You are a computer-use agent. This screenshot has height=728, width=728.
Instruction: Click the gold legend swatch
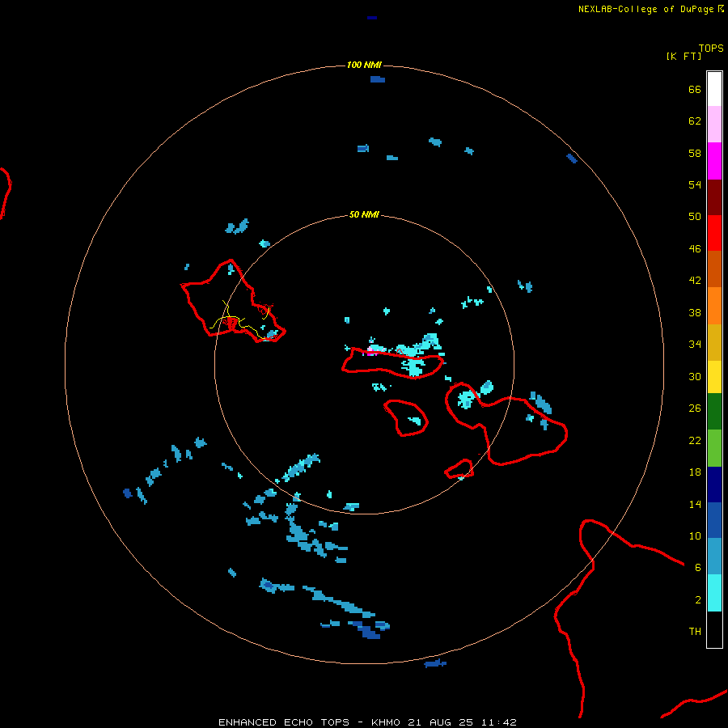(714, 342)
